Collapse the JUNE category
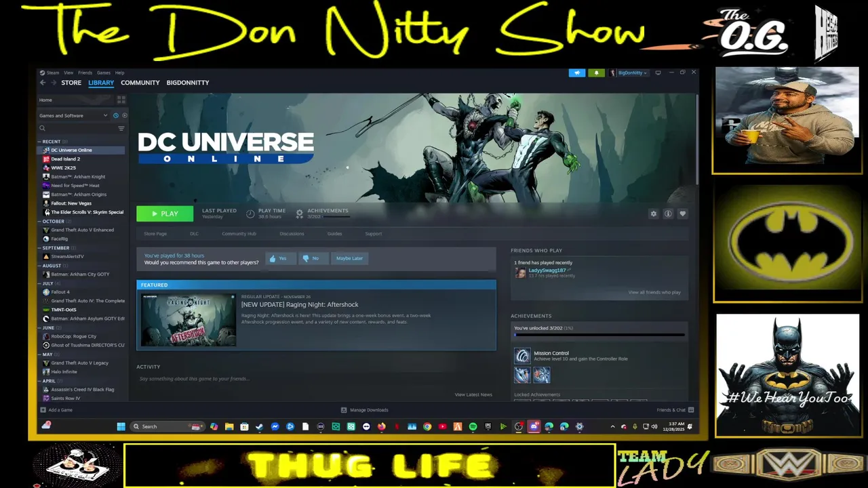This screenshot has height=488, width=868. click(x=48, y=328)
